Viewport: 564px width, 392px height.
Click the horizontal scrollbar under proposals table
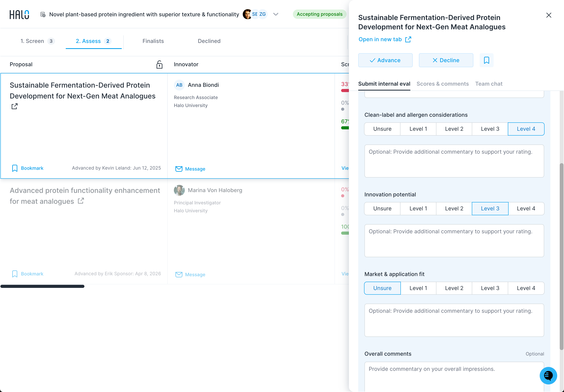point(42,286)
